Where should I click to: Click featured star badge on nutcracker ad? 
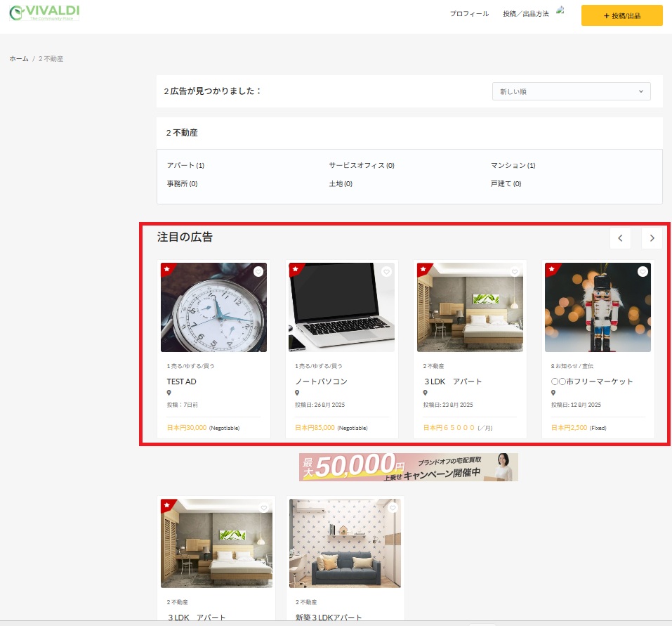click(x=551, y=268)
